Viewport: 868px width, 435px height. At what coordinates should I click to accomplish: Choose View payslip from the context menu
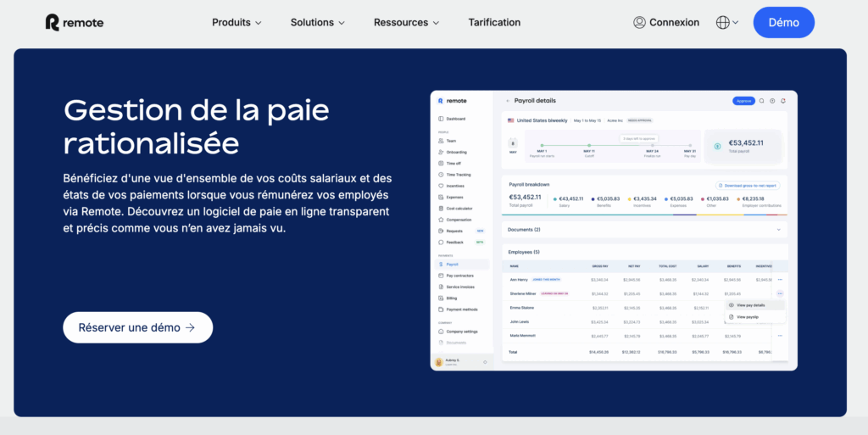click(x=755, y=317)
